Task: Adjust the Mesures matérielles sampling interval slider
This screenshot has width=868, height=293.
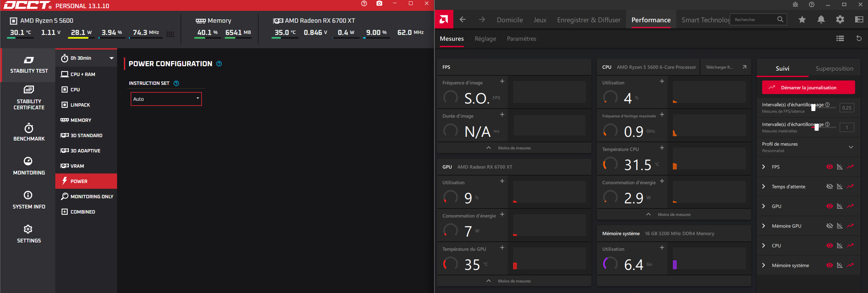Action: point(816,127)
